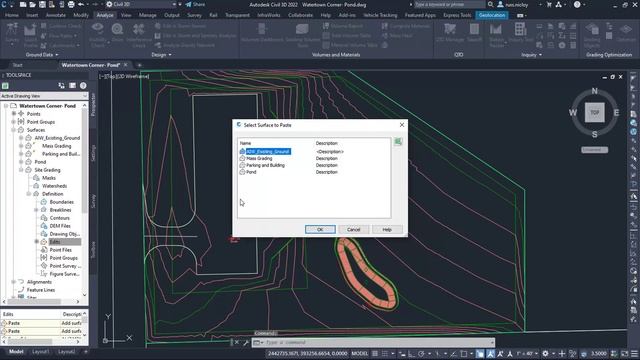This screenshot has height=360, width=640.
Task: Open the Insert ribbon tab
Action: (x=32, y=15)
